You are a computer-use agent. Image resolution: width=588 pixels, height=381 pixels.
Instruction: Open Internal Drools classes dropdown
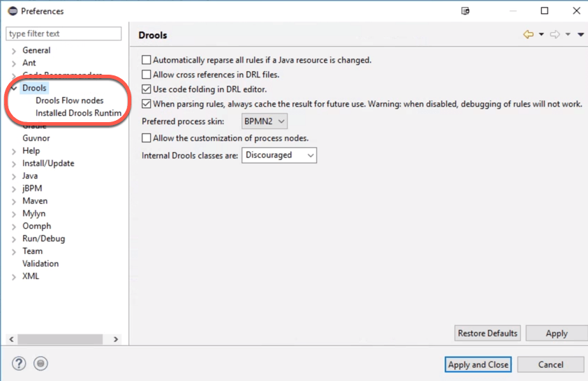pos(279,155)
